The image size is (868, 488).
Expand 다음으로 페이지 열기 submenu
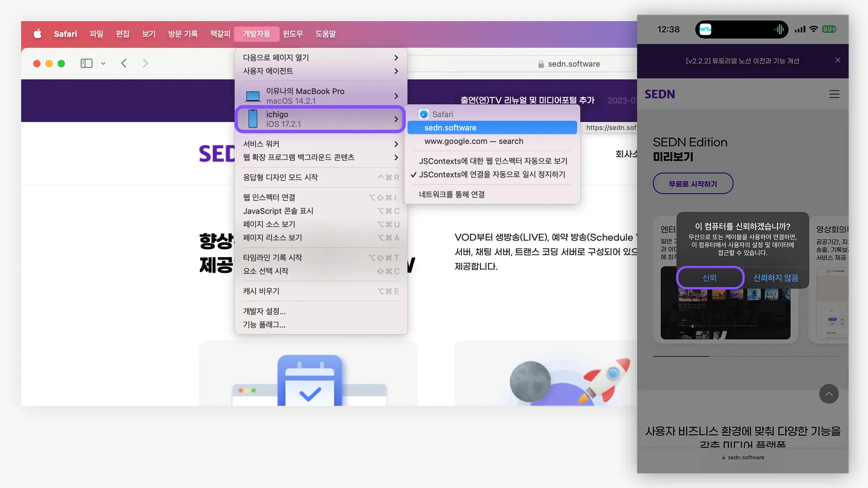point(321,57)
